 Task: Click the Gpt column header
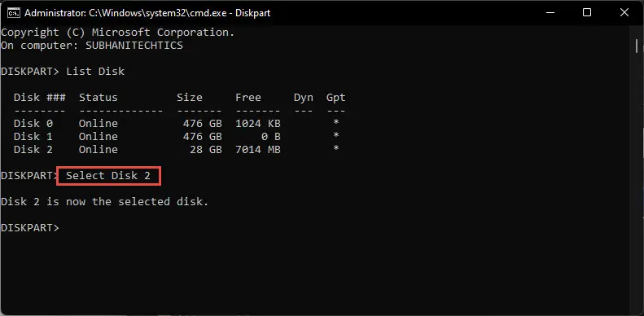tap(336, 98)
